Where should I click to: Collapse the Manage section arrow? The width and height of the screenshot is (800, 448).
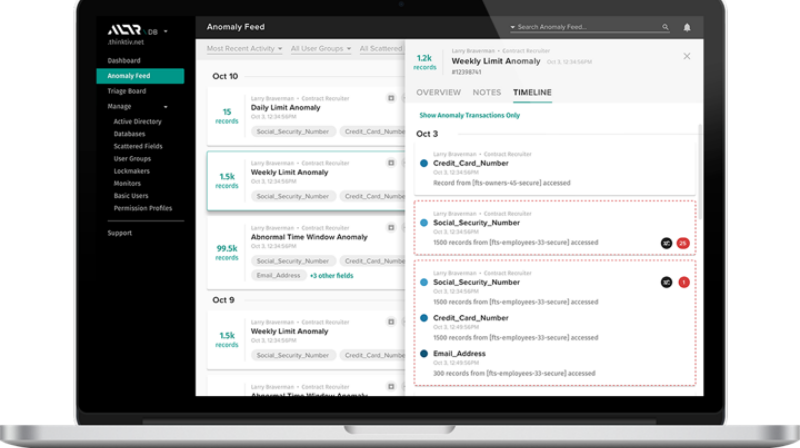tap(165, 107)
